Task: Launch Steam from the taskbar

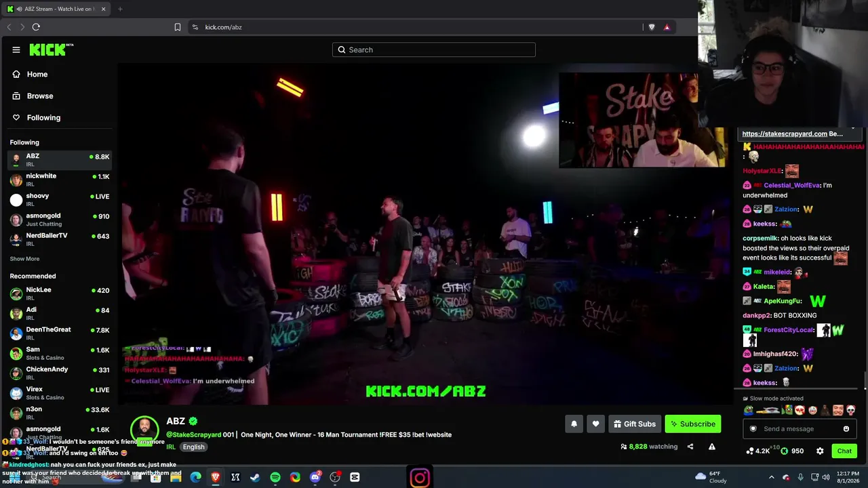Action: (x=255, y=477)
